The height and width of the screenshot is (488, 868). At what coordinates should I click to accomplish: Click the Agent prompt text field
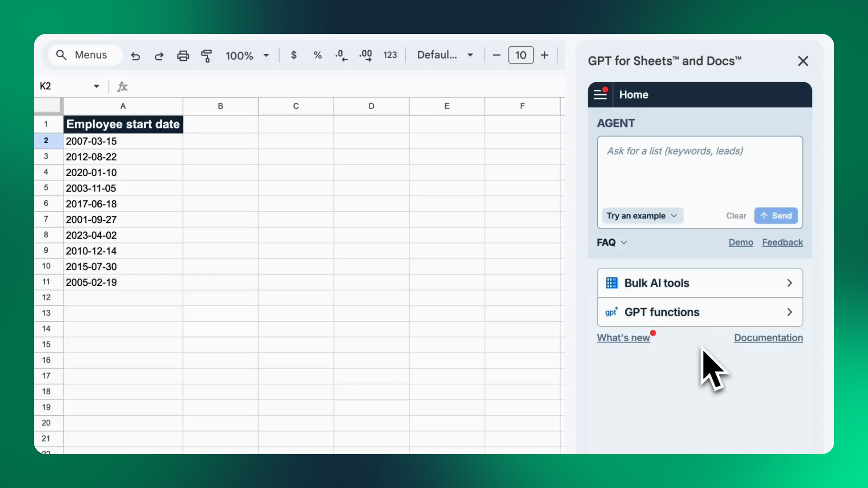699,174
